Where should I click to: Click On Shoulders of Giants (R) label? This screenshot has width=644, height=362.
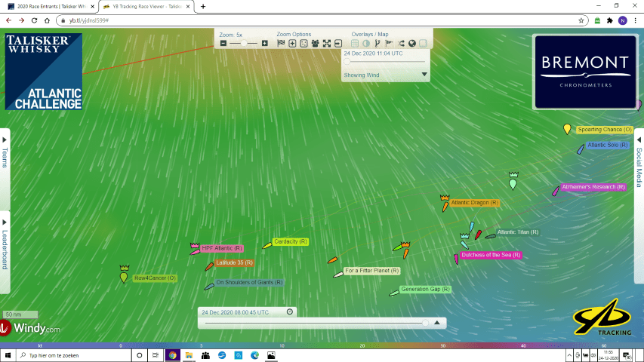pyautogui.click(x=249, y=282)
